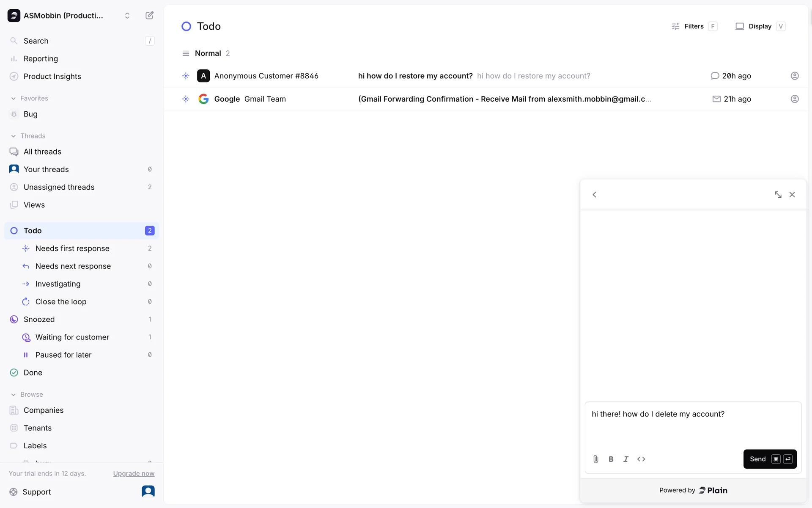Click the compose new thread icon
The image size is (812, 508).
(x=149, y=16)
